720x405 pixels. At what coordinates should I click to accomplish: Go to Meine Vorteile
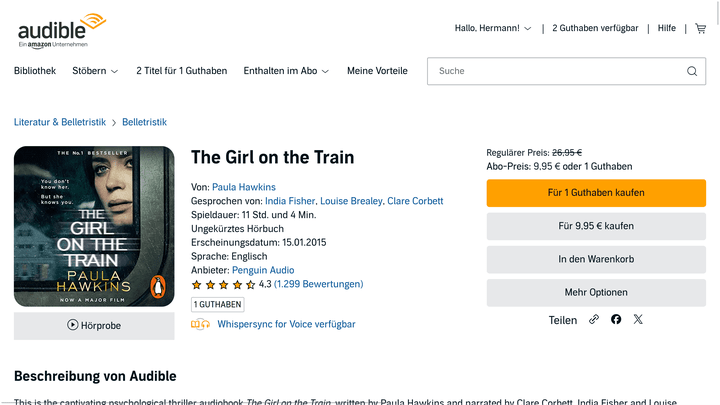[x=378, y=71]
